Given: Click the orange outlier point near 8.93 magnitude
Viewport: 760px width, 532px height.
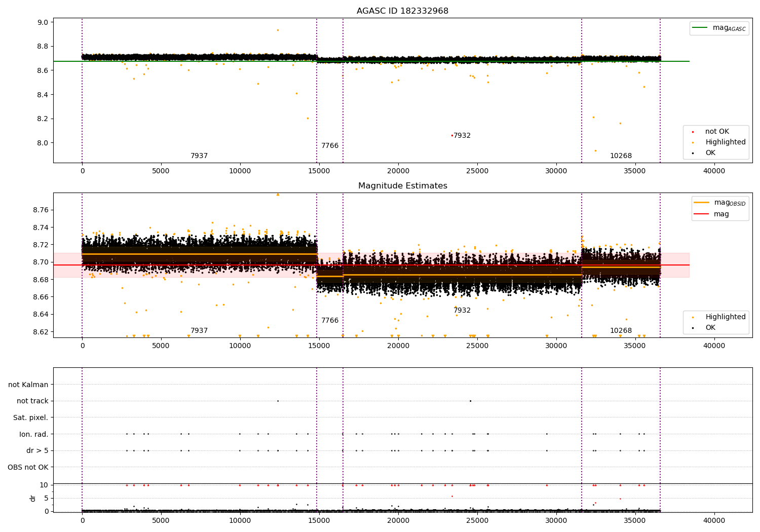Looking at the screenshot, I should 278,30.
